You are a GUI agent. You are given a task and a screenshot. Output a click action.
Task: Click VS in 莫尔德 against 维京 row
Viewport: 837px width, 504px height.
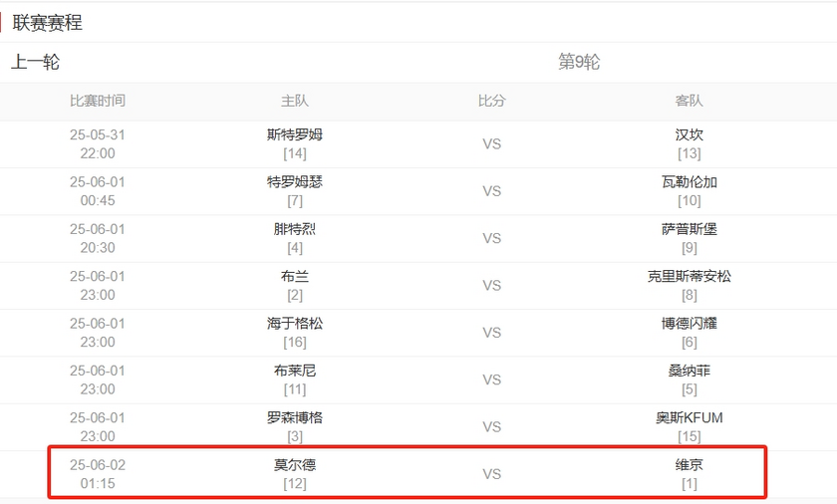tap(492, 474)
